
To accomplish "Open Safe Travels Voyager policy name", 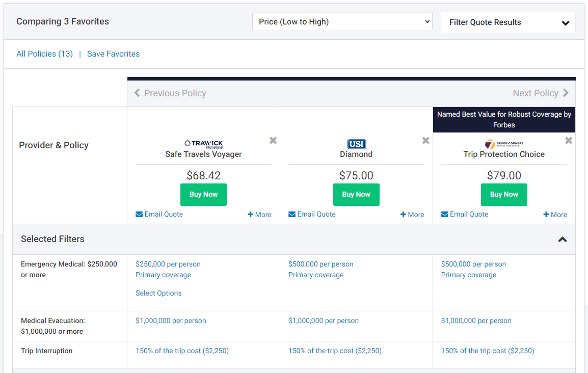I will (204, 154).
